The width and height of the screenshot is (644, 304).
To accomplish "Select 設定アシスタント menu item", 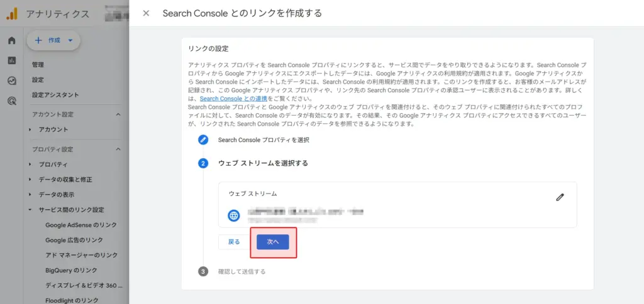I will pos(55,95).
